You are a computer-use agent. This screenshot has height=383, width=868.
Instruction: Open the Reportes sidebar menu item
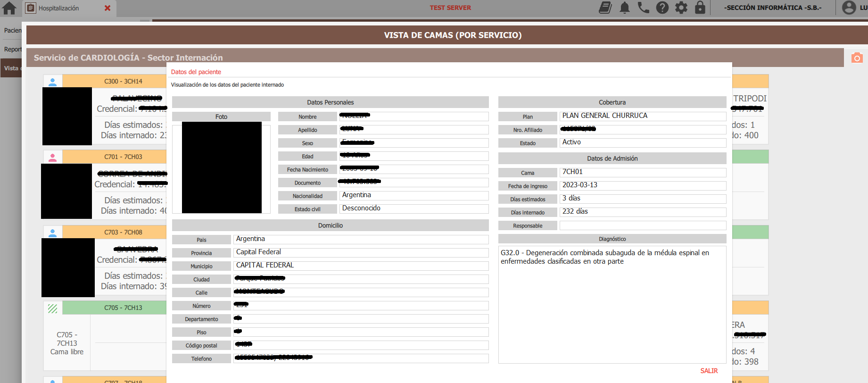click(13, 49)
